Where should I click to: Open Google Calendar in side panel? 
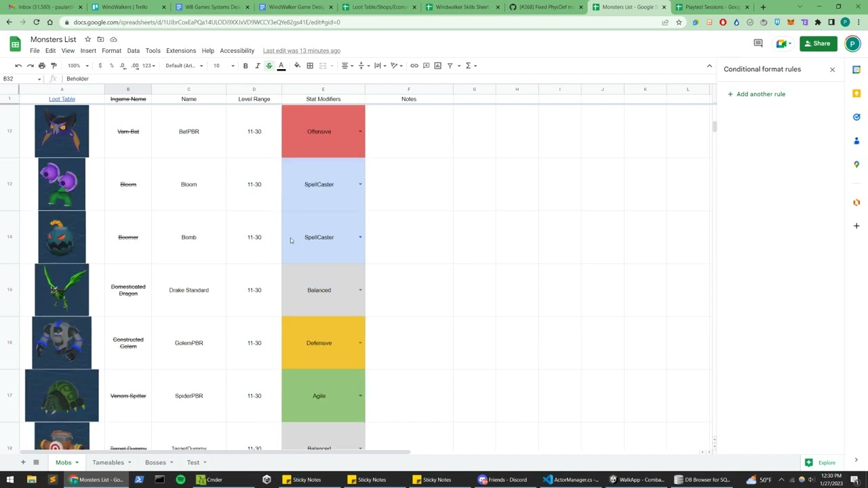856,70
